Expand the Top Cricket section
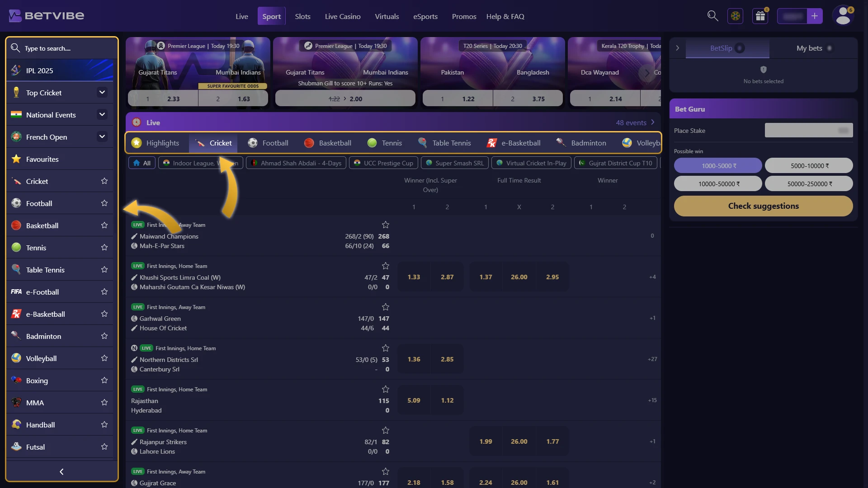The height and width of the screenshot is (488, 868). (x=102, y=93)
